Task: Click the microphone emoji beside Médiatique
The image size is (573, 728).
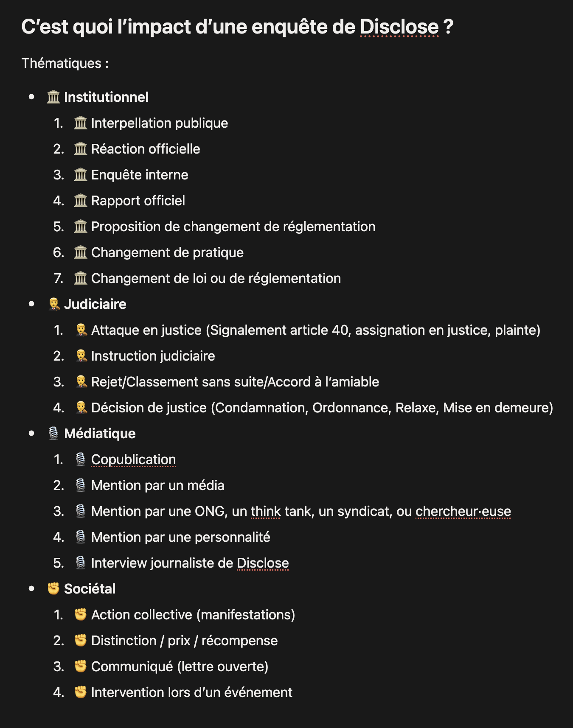Action: point(53,434)
